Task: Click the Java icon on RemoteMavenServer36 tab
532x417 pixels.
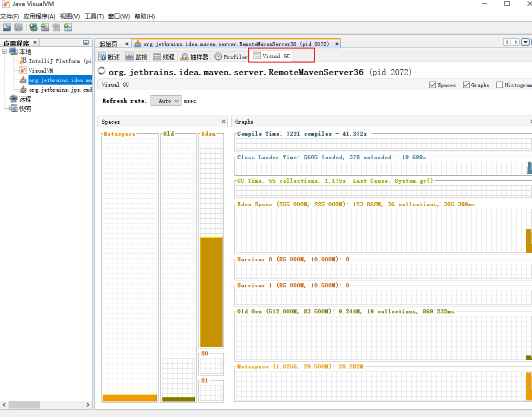Action: 138,44
